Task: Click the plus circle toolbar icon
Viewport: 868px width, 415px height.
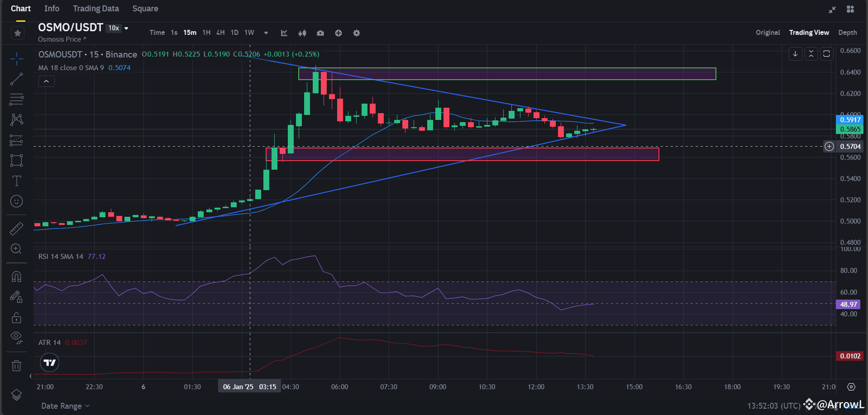Action: point(339,33)
